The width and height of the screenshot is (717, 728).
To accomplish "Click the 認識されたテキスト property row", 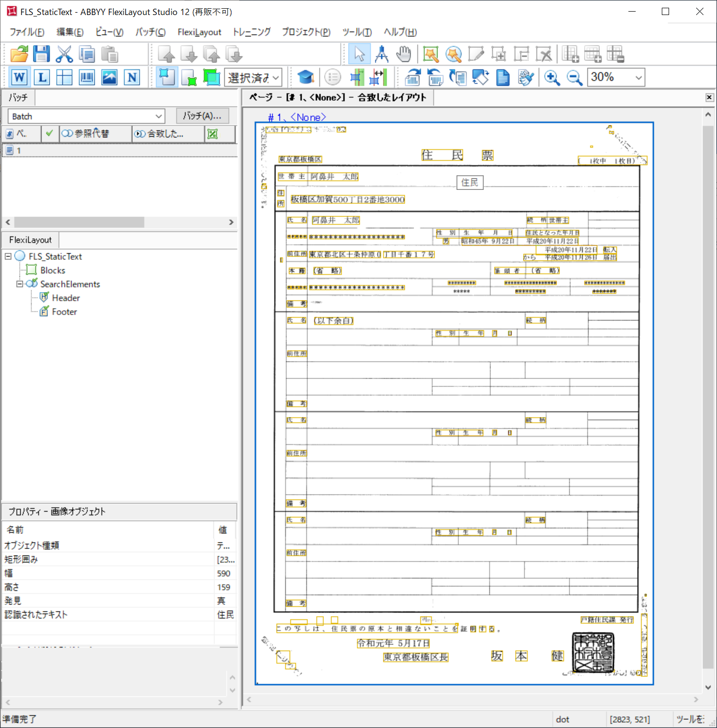I will click(x=119, y=615).
